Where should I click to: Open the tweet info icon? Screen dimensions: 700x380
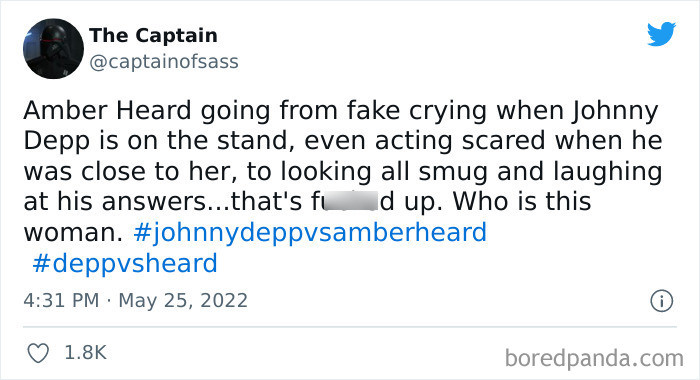pos(661,301)
